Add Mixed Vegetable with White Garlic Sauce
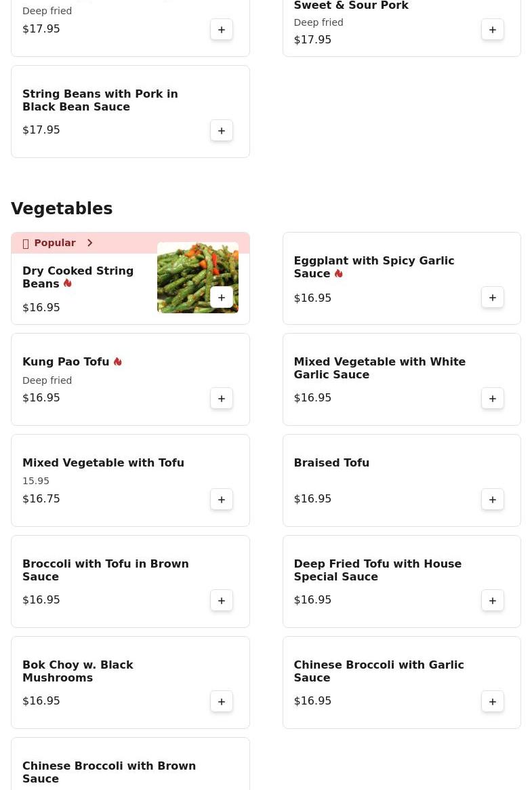532x790 pixels. [493, 399]
